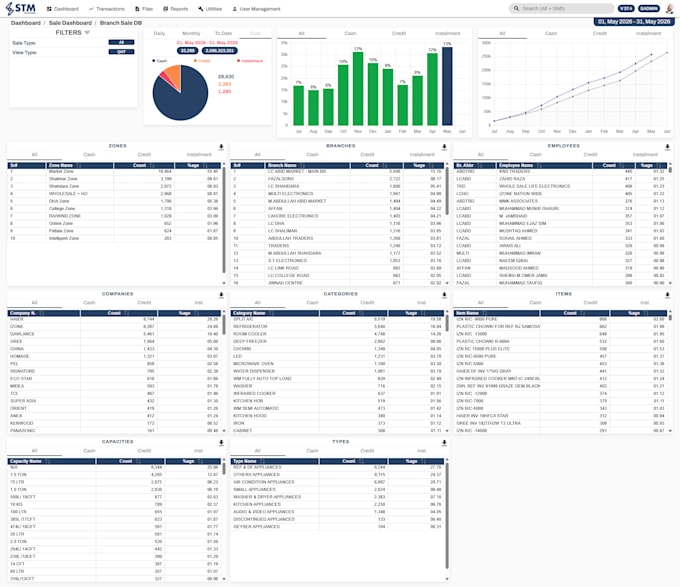Show Credit tab in line chart
Image resolution: width=680 pixels, height=587 pixels.
pyautogui.click(x=600, y=33)
